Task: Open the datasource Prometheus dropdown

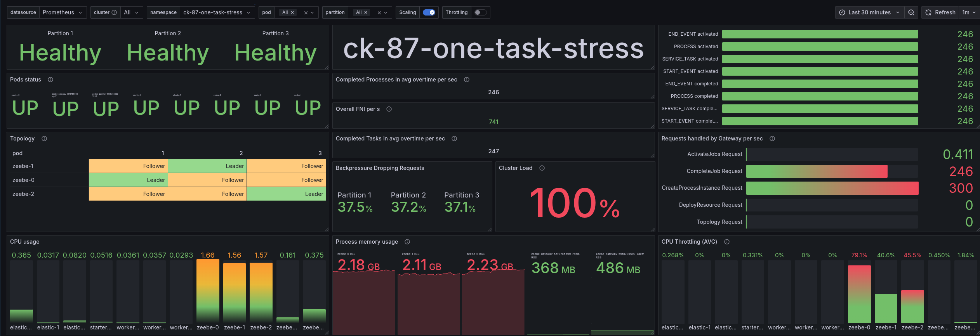Action: (63, 12)
